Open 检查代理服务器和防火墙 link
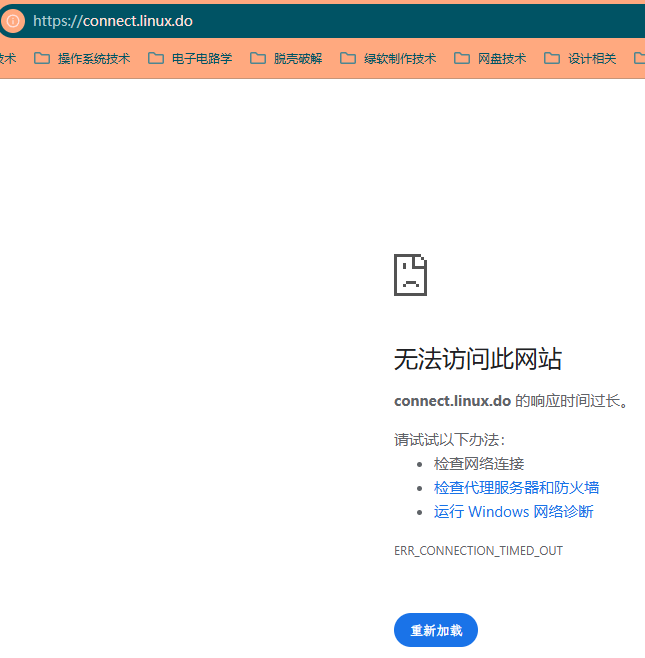645x658 pixels. (516, 488)
